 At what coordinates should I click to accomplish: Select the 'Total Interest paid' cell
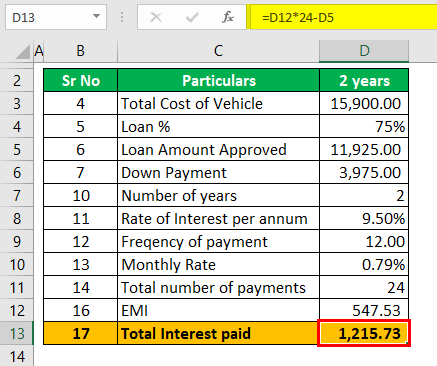(219, 333)
